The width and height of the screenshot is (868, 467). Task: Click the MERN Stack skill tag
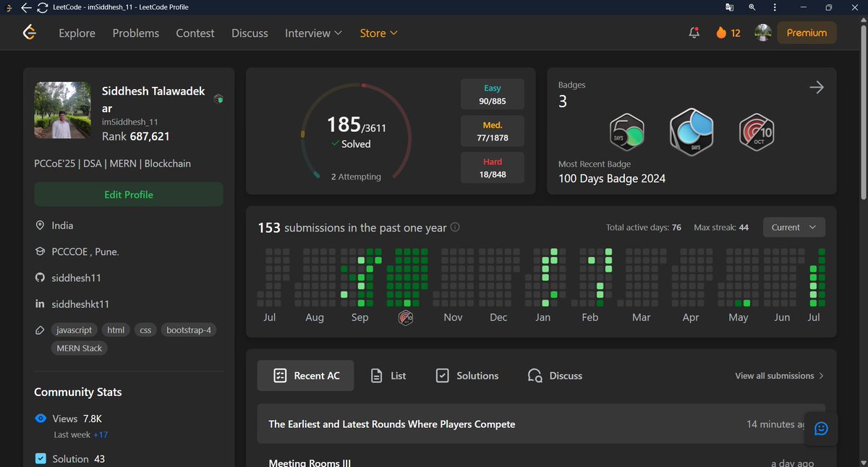pyautogui.click(x=80, y=348)
